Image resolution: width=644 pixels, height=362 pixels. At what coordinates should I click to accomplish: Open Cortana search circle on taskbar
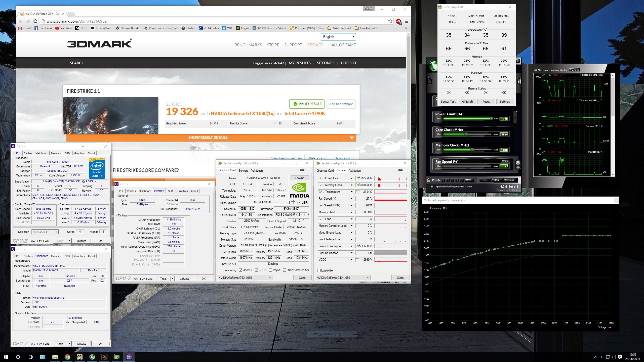pos(18,357)
